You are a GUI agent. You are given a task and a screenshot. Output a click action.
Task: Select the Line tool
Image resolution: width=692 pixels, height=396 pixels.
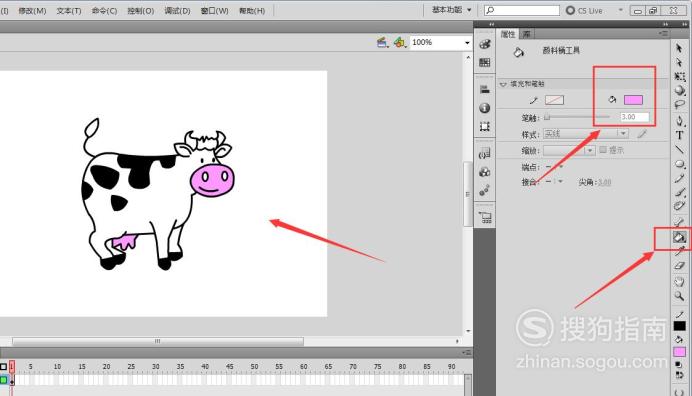click(x=679, y=150)
